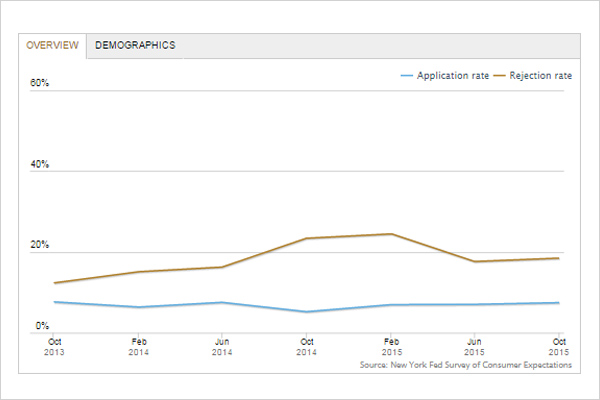Click Rejection rate point at Feb 2014
The width and height of the screenshot is (600, 400).
tap(140, 272)
